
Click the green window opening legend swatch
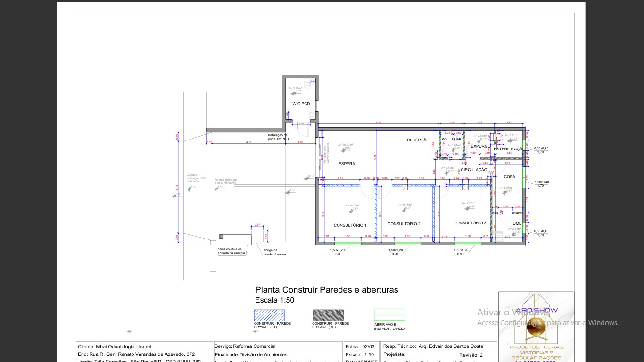[x=389, y=315]
